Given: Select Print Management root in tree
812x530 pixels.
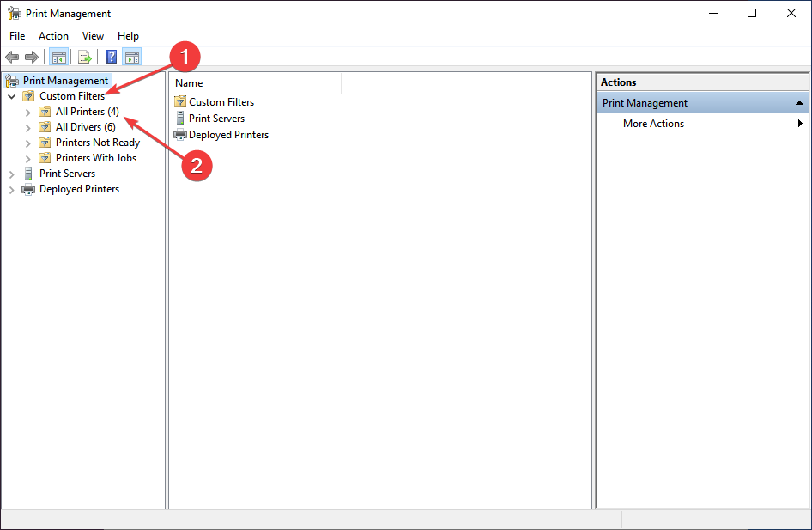Looking at the screenshot, I should [66, 80].
